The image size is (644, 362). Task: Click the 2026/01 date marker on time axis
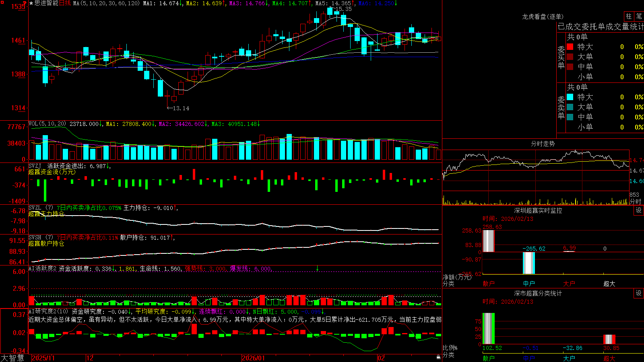click(x=253, y=358)
